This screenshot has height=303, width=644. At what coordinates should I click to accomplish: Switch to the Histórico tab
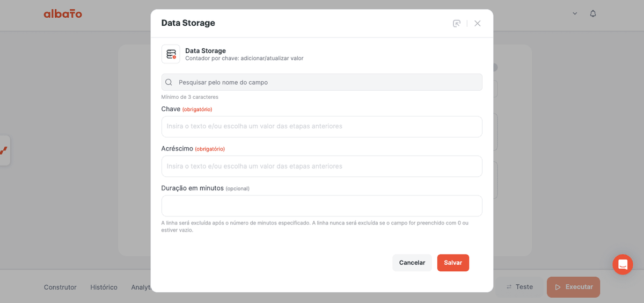(x=104, y=287)
